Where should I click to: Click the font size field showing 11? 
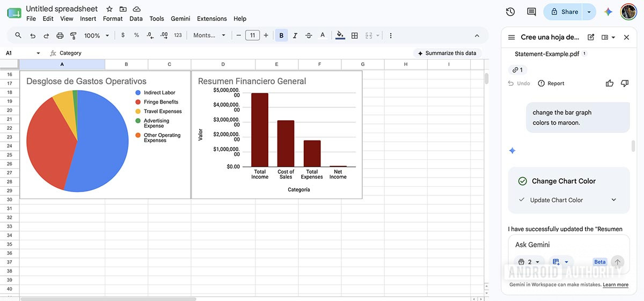point(252,35)
